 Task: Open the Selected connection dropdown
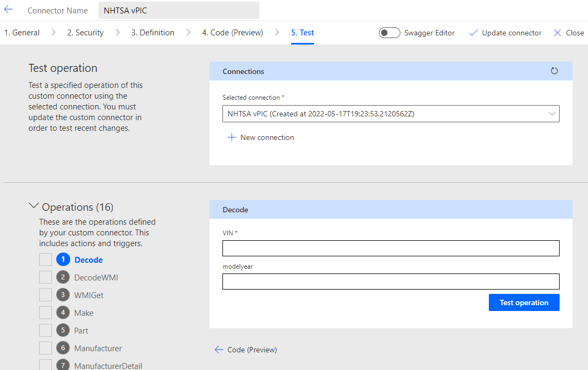point(391,114)
